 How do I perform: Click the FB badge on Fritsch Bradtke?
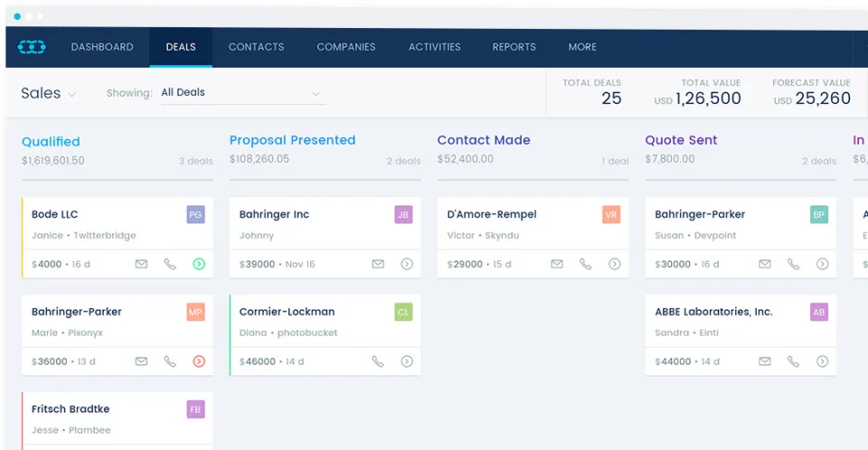click(195, 409)
